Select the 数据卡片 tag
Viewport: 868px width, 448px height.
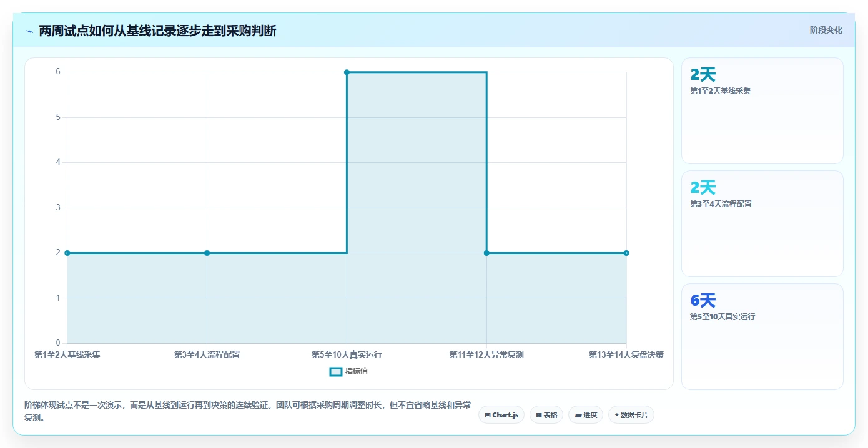[x=631, y=415]
